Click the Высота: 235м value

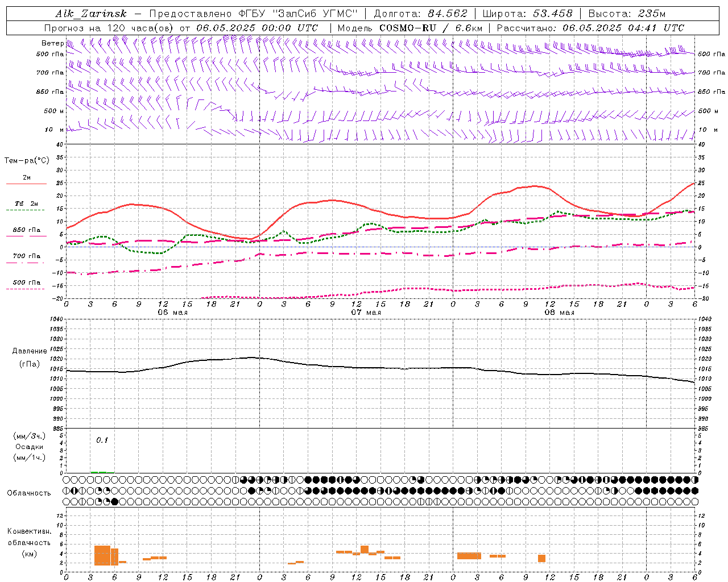tap(626, 14)
